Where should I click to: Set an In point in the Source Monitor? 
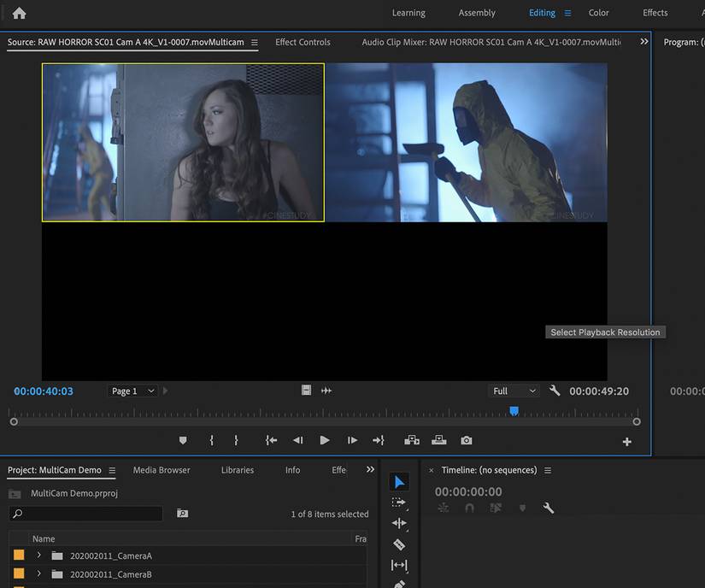(x=211, y=440)
